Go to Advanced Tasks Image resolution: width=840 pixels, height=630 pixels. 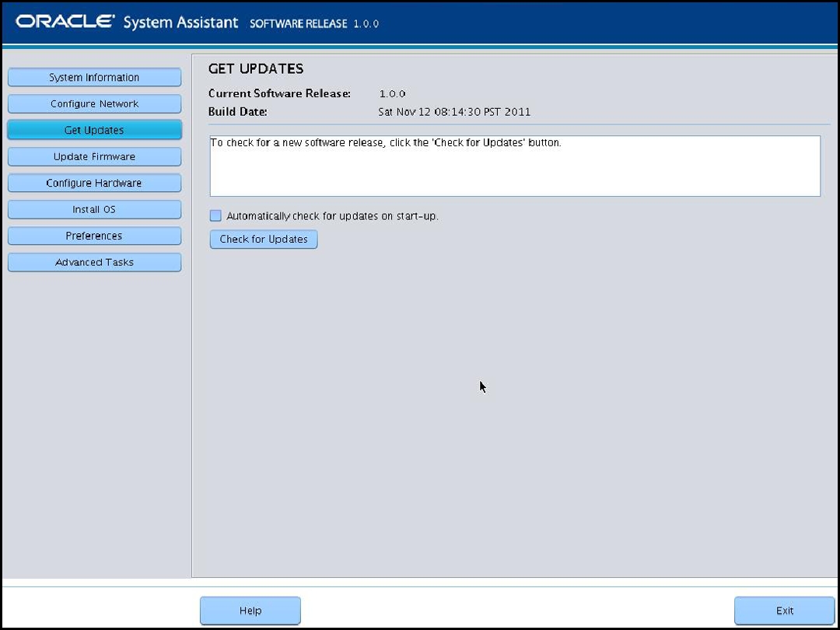(94, 263)
